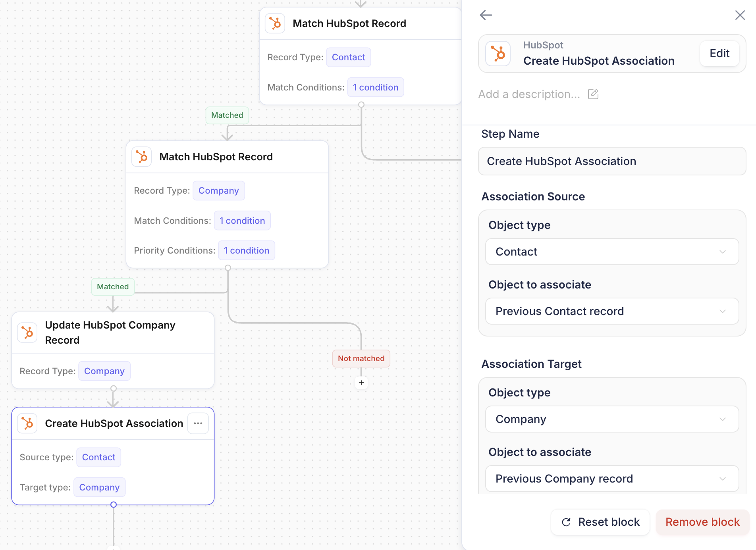Screen dimensions: 756x550
Task: Click Remove block button
Action: [702, 522]
